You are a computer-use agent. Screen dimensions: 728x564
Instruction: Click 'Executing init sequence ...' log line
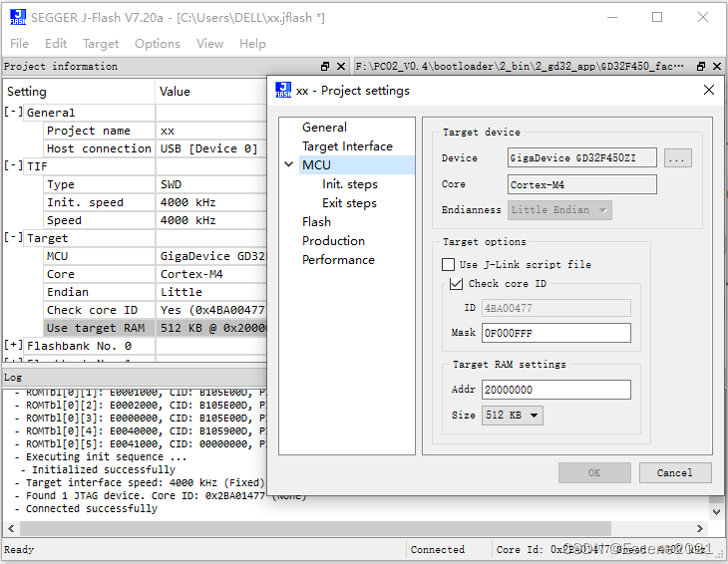106,456
